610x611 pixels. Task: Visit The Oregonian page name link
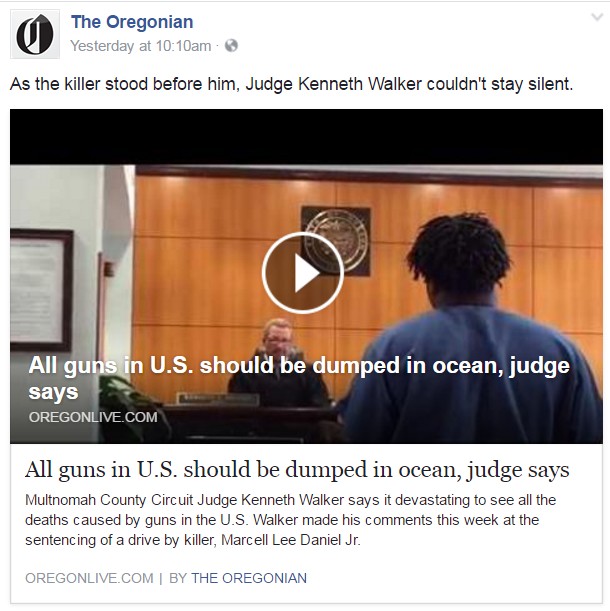click(x=132, y=22)
